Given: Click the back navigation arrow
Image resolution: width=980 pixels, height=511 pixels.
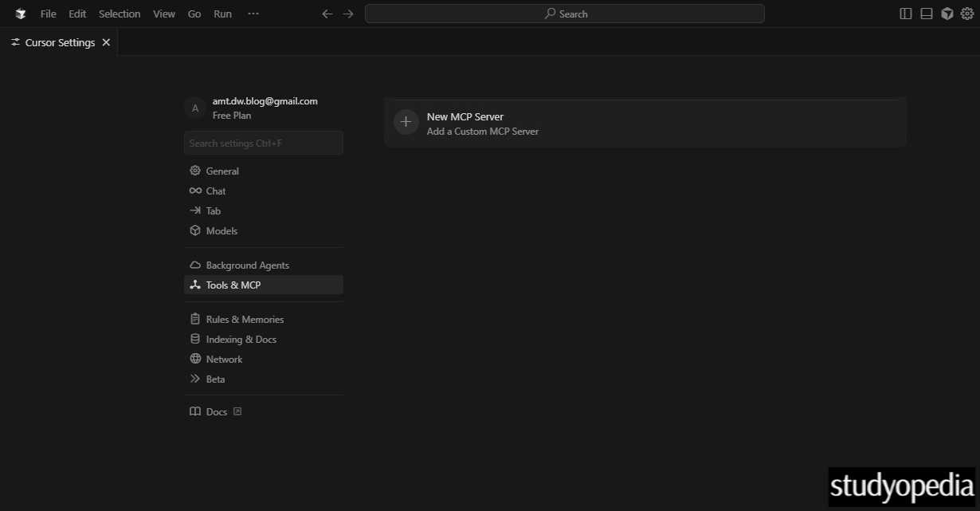Looking at the screenshot, I should pyautogui.click(x=327, y=14).
